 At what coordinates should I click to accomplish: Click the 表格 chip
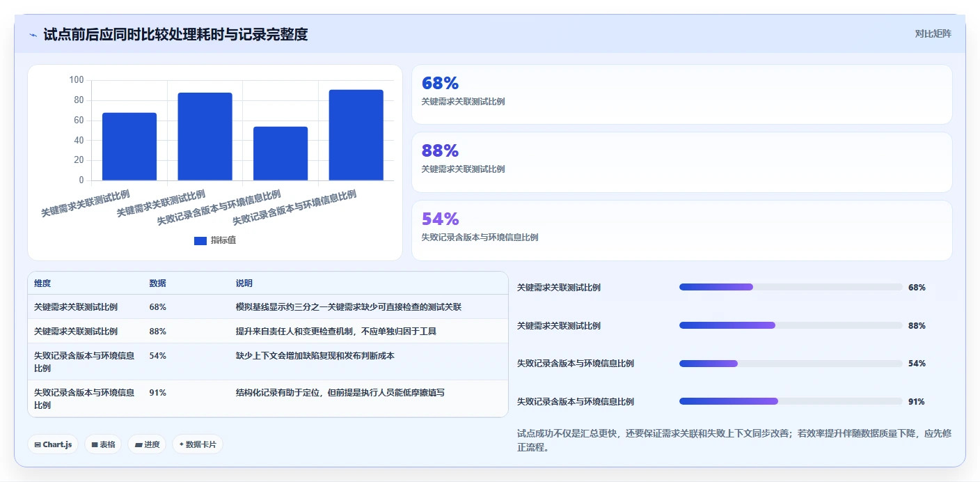[x=103, y=444]
